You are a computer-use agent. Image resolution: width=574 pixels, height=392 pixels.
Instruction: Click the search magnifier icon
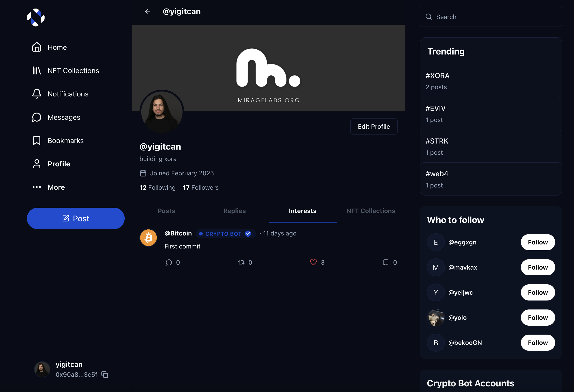pos(429,17)
